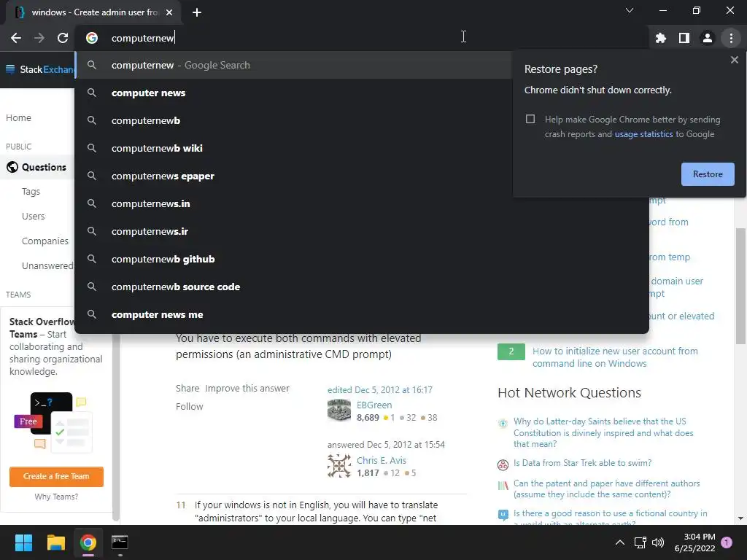Click the Teams promo illustration

click(53, 422)
